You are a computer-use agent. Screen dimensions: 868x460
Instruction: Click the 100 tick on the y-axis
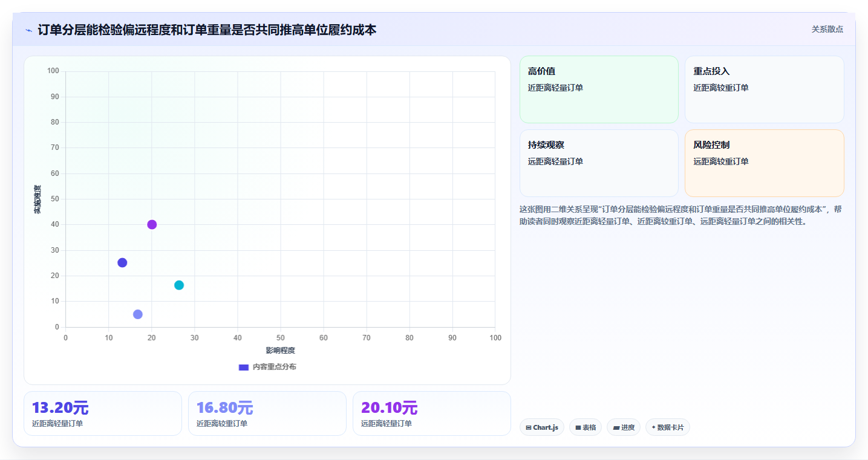pyautogui.click(x=53, y=71)
